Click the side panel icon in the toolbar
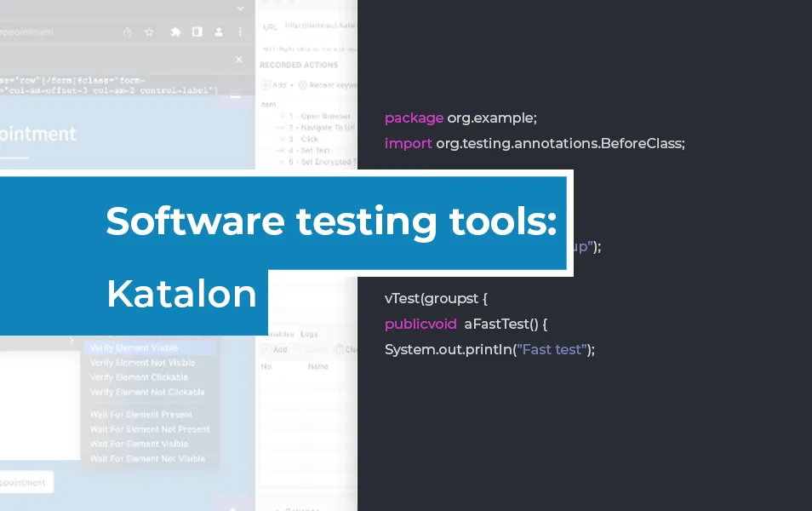Screen dimensions: 812x511 [197, 31]
